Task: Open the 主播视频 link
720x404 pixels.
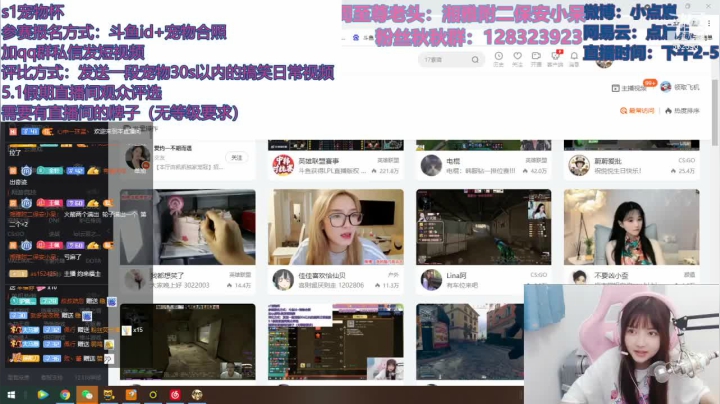Action: [x=629, y=88]
